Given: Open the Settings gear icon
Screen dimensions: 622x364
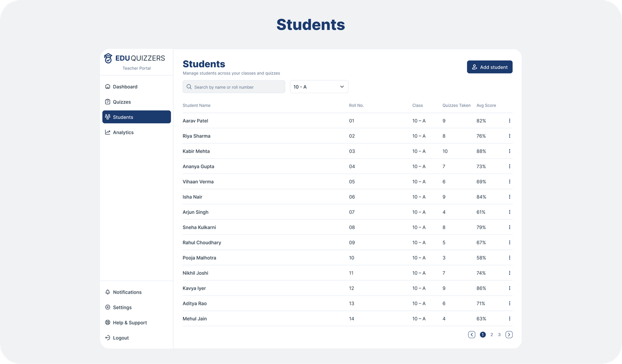Looking at the screenshot, I should pos(107,307).
